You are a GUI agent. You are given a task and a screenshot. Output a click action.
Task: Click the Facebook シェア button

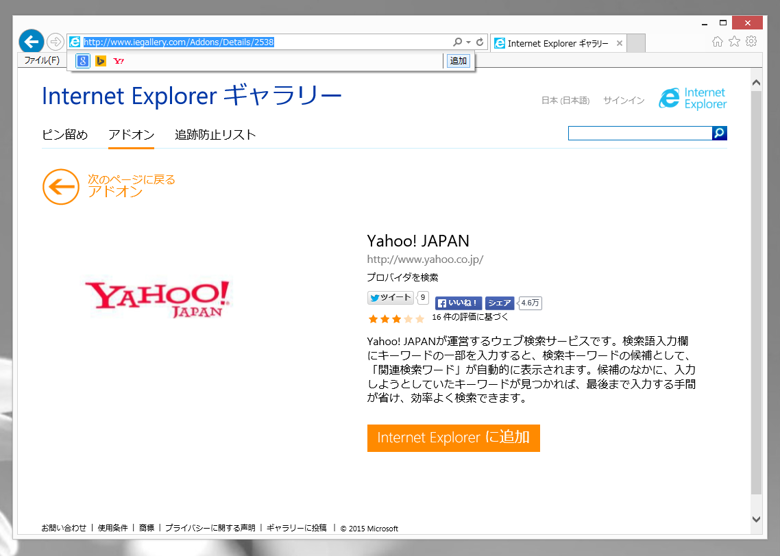(x=499, y=303)
